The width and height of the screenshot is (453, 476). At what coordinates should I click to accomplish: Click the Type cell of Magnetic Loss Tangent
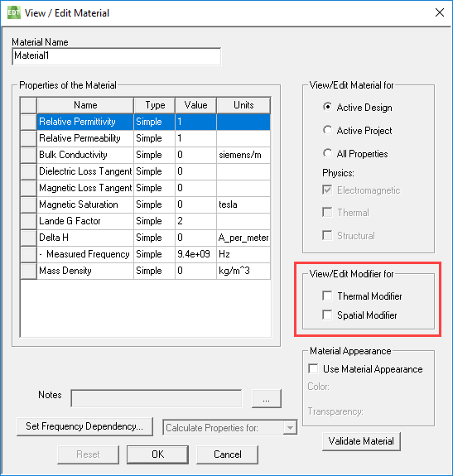(155, 188)
